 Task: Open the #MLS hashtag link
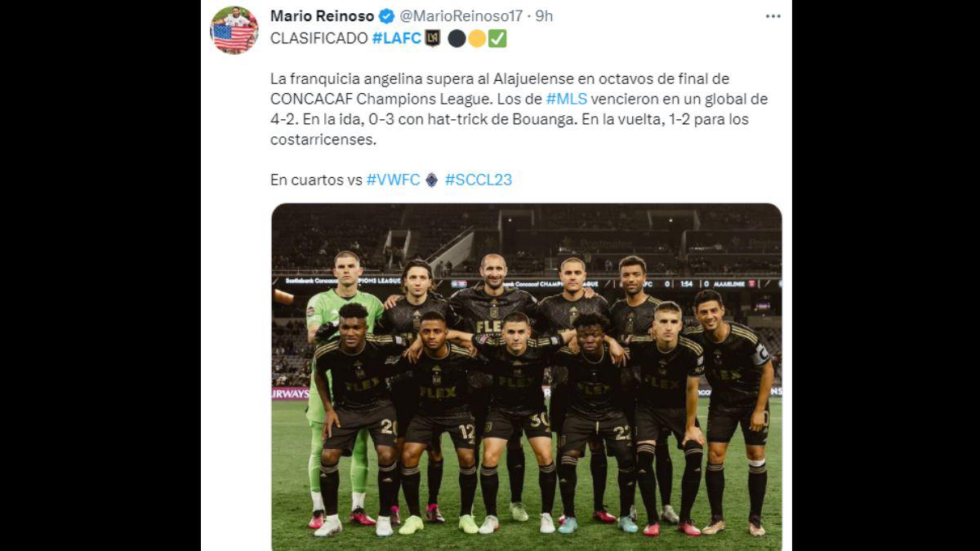click(565, 99)
